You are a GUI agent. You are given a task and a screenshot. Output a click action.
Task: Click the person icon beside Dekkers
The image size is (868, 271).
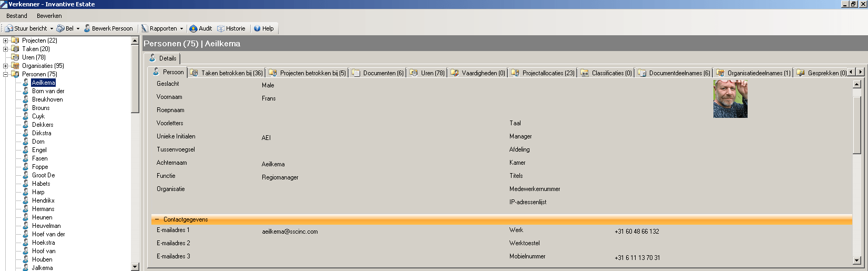point(25,125)
